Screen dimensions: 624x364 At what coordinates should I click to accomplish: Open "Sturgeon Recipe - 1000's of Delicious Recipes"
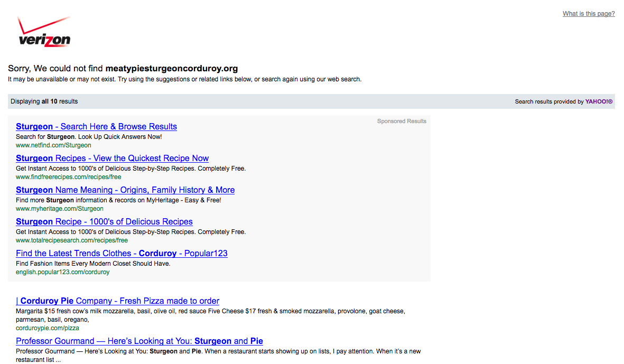coord(104,221)
